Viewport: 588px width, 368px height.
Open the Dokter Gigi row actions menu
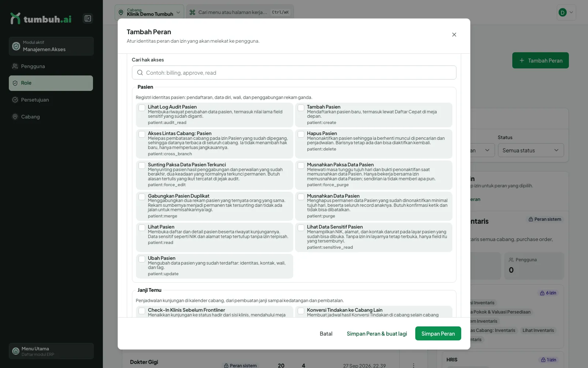click(x=413, y=365)
